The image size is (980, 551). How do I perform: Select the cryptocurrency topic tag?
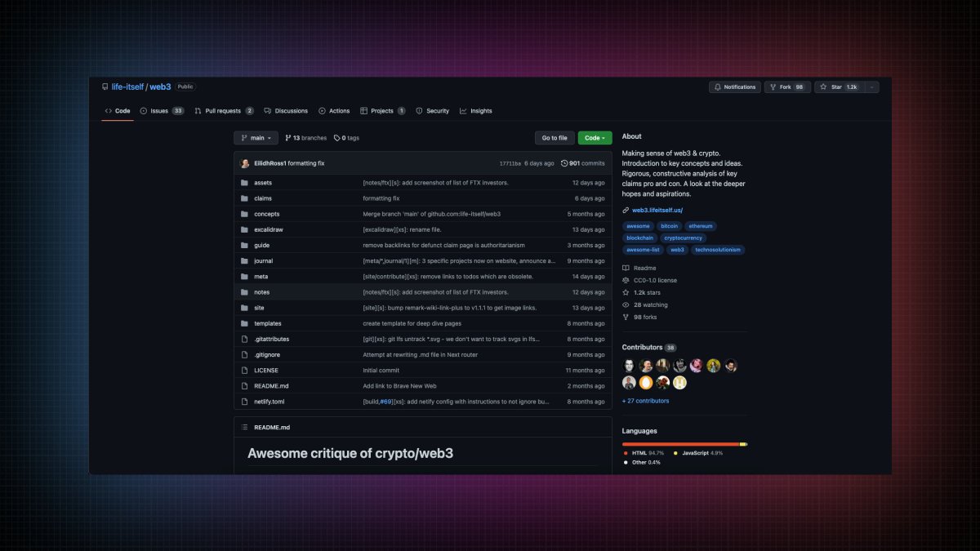(x=684, y=238)
